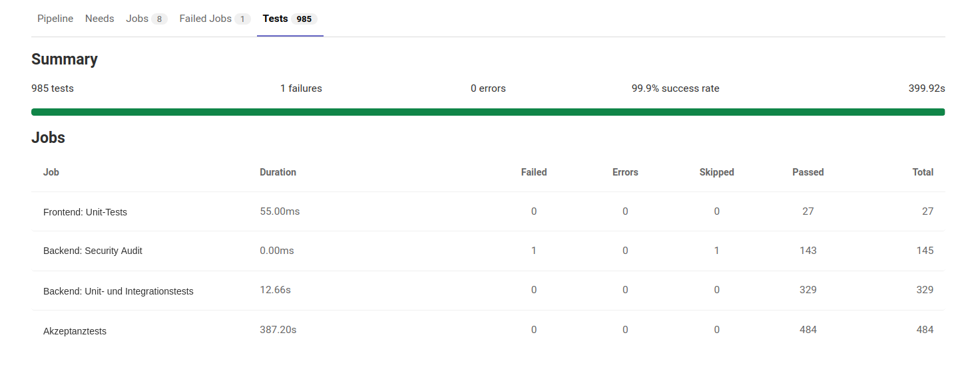Open Backend: Security Audit job results

click(x=93, y=251)
